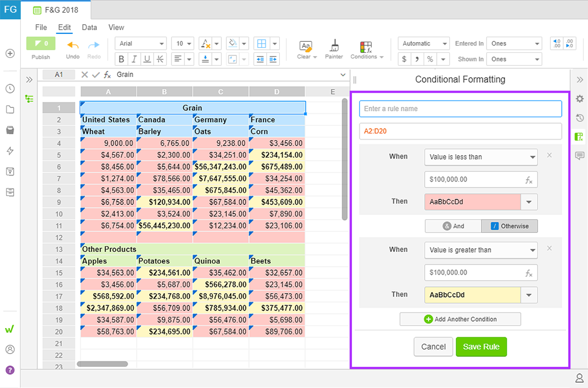
Task: Open the Automatic number format dropdown
Action: tap(424, 43)
